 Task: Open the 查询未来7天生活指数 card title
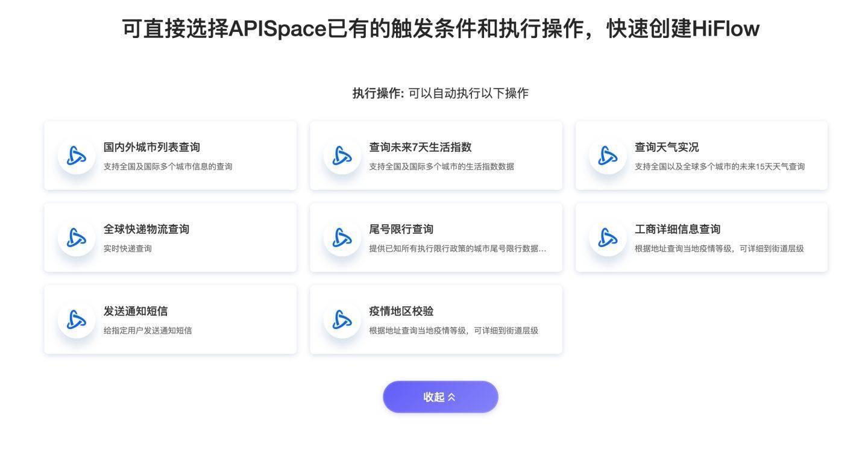420,147
